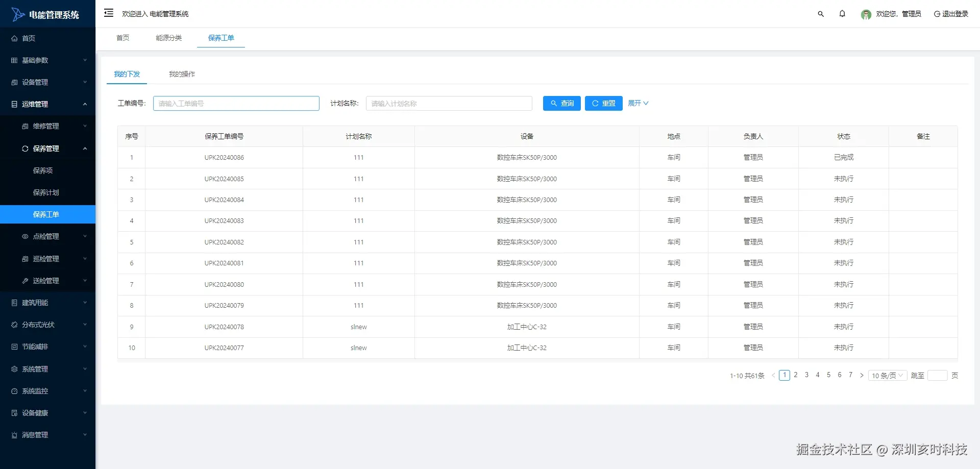Click the 点检管理 eye icon
The width and height of the screenshot is (980, 469).
[25, 236]
